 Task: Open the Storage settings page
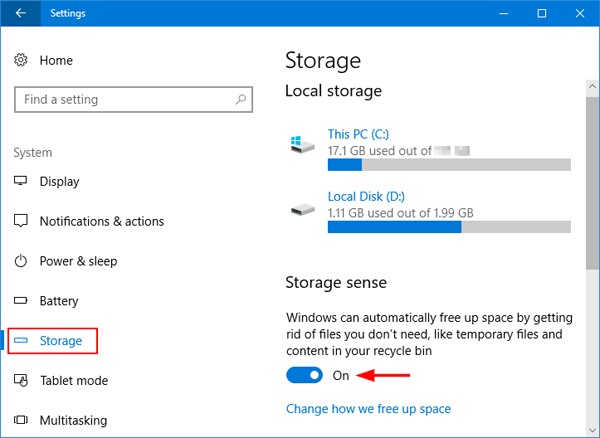[60, 341]
